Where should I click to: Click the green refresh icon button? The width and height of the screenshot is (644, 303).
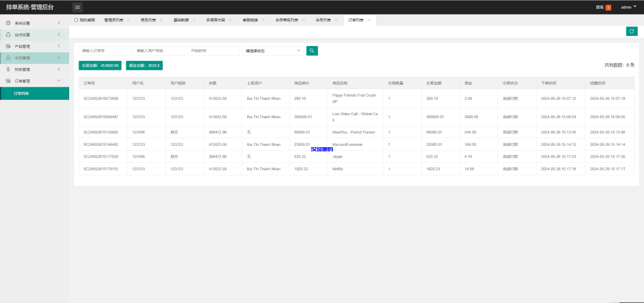631,31
